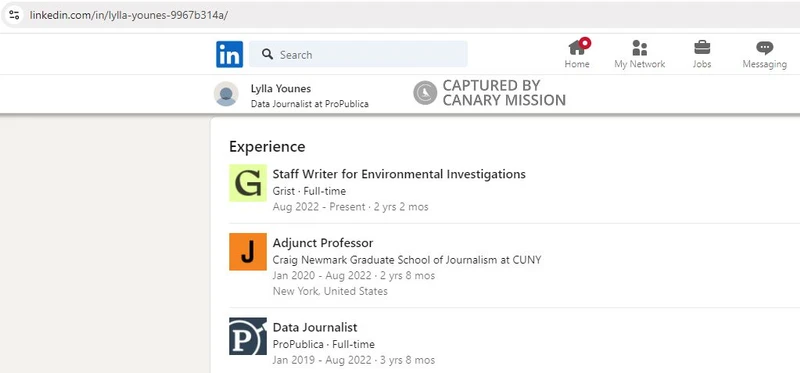
Task: Click the search magnifier icon
Action: 267,54
